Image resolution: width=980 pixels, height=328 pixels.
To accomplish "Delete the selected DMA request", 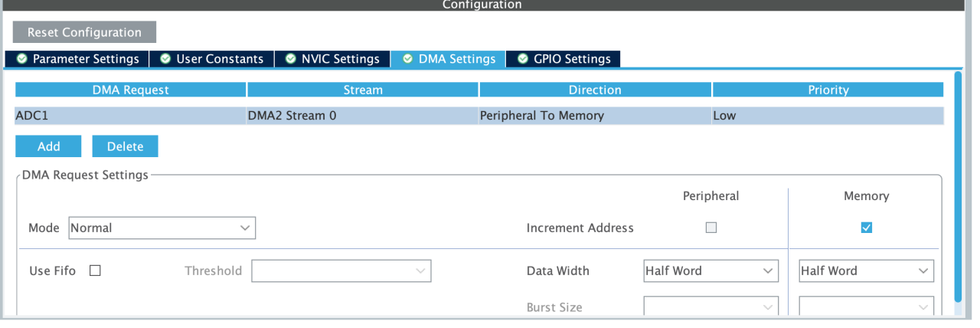I will point(125,146).
